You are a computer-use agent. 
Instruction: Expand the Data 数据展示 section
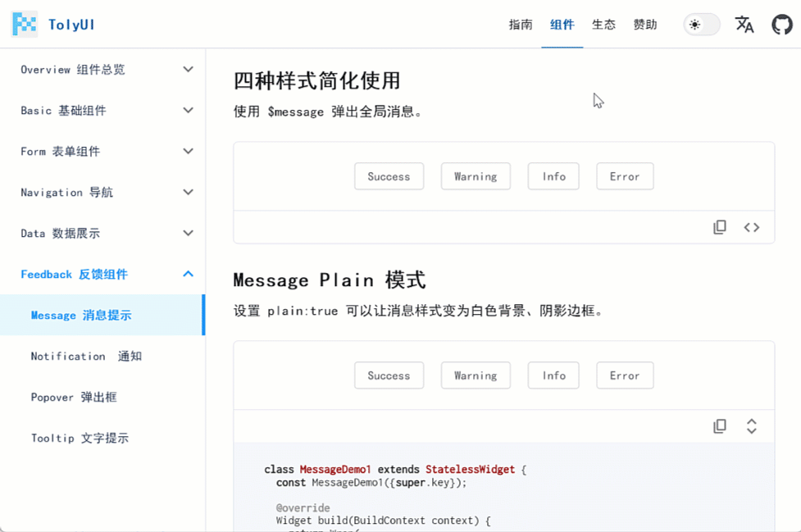click(102, 233)
